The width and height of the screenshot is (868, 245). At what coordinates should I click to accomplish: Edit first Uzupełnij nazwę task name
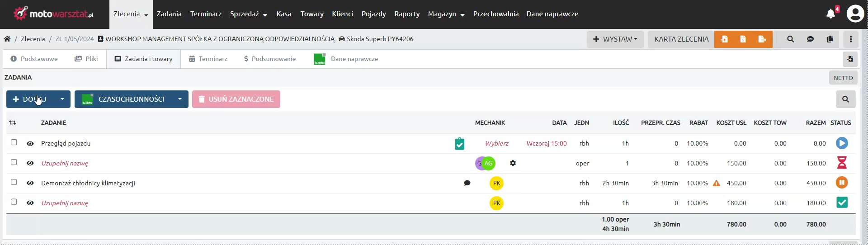pyautogui.click(x=65, y=164)
